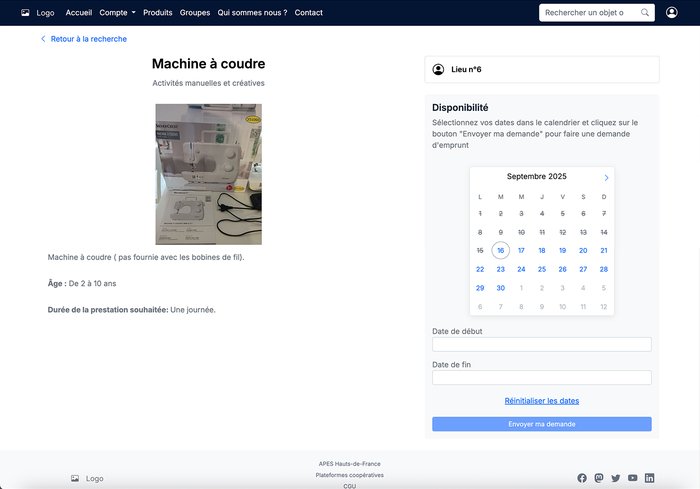Open the sewing machine product photo
The image size is (700, 489).
click(x=208, y=174)
